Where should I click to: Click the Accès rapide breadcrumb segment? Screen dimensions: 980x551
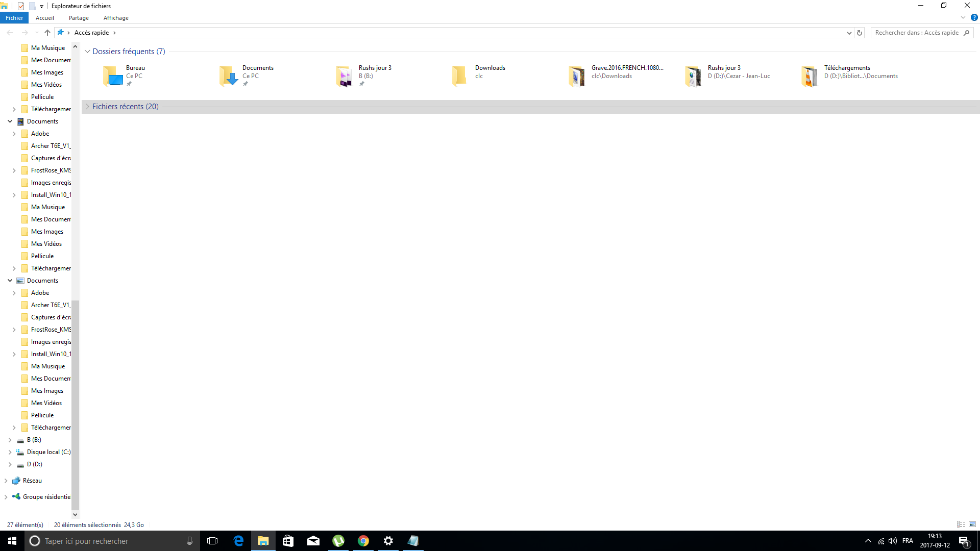92,33
